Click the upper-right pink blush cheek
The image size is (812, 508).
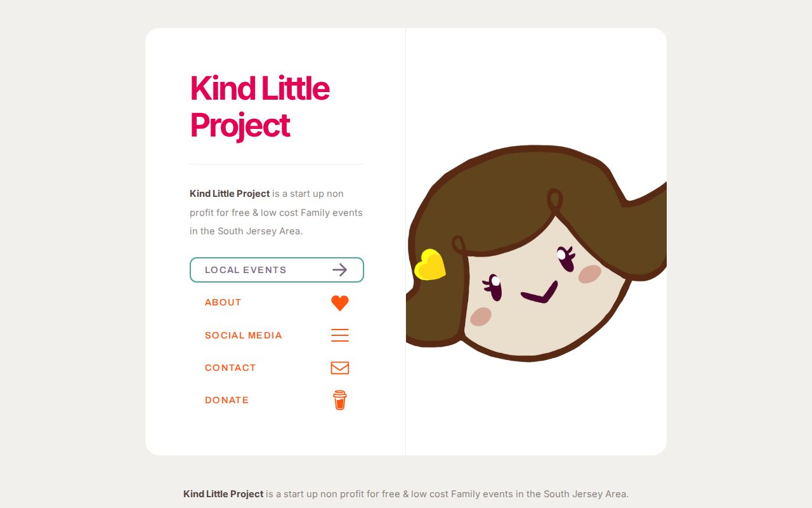click(x=590, y=274)
